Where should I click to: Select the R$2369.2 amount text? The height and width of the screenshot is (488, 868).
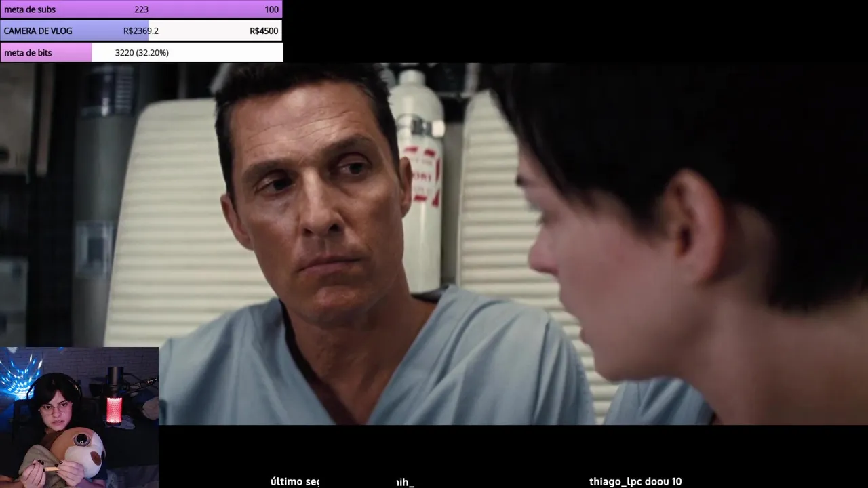(x=141, y=30)
